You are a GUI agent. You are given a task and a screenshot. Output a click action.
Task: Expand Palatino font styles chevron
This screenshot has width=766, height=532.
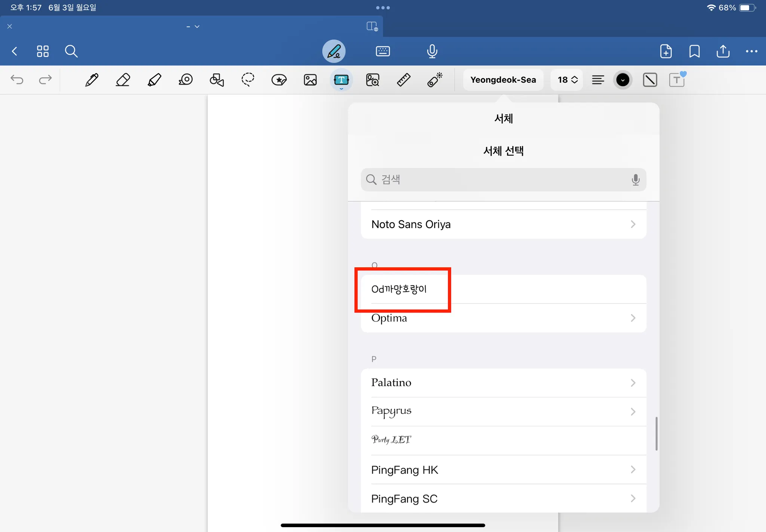point(632,383)
